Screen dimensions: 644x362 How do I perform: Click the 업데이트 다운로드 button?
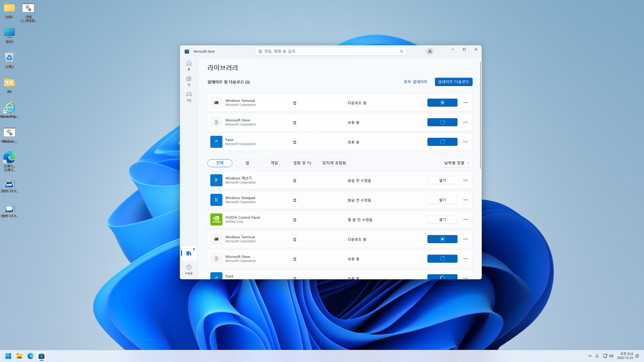454,82
